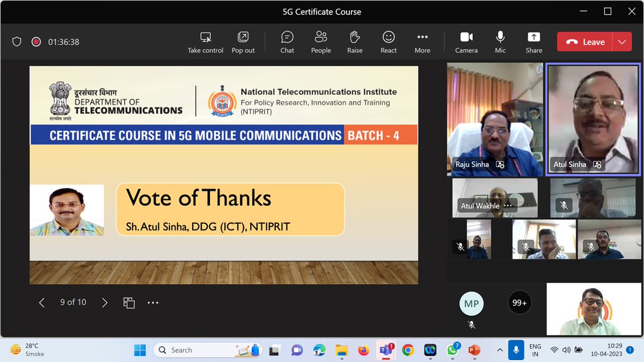Click the Share content button
Screen dimensions: 644x362
click(533, 42)
